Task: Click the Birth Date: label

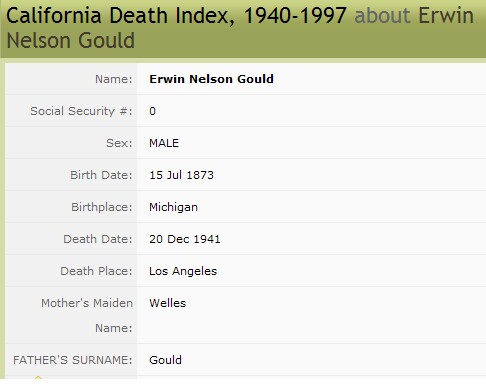Action: pos(101,175)
